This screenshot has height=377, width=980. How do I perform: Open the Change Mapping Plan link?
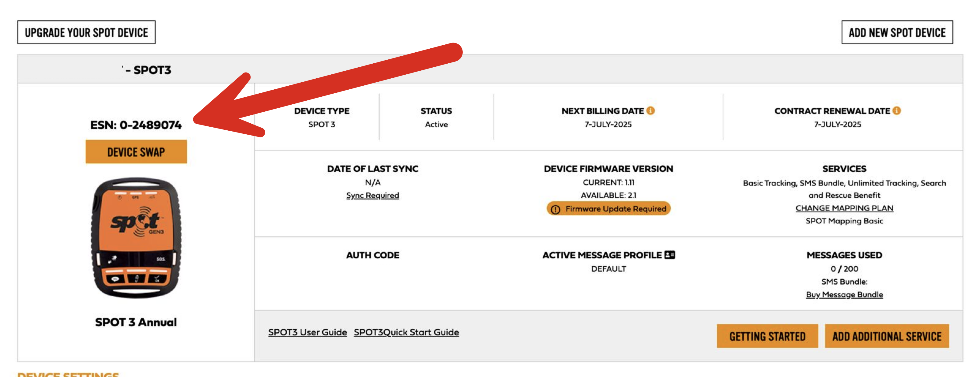coord(844,208)
